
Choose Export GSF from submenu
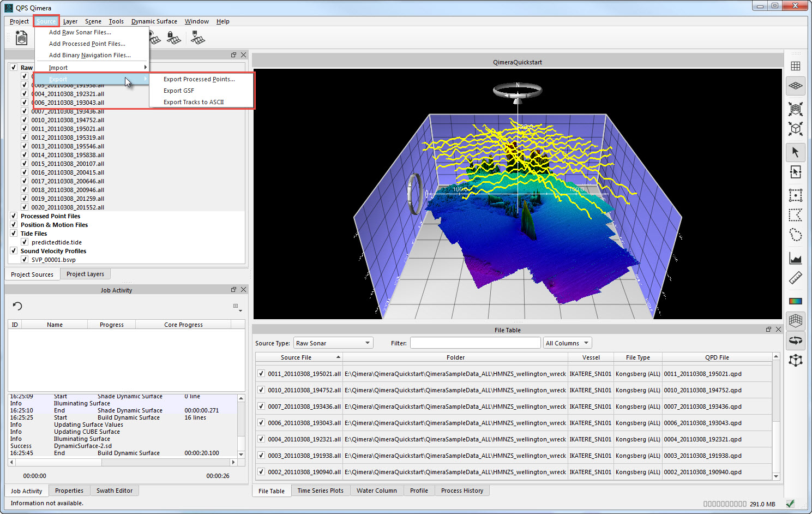(x=179, y=91)
